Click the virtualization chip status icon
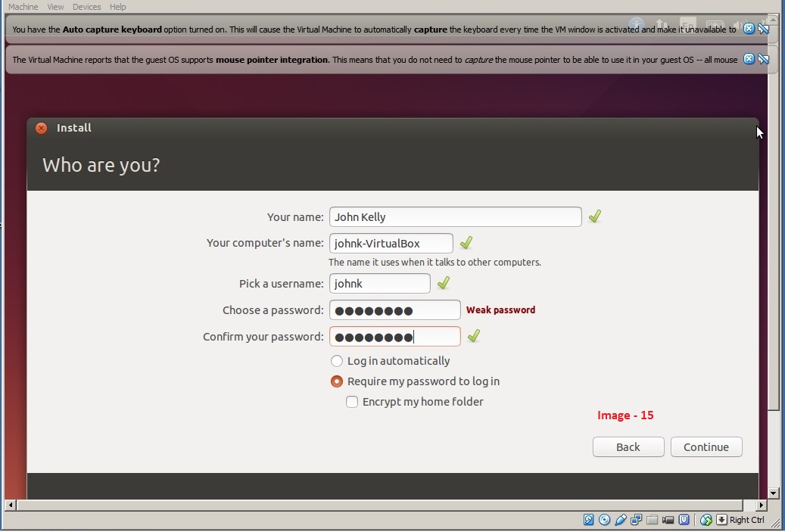The height and width of the screenshot is (532, 785). [684, 520]
